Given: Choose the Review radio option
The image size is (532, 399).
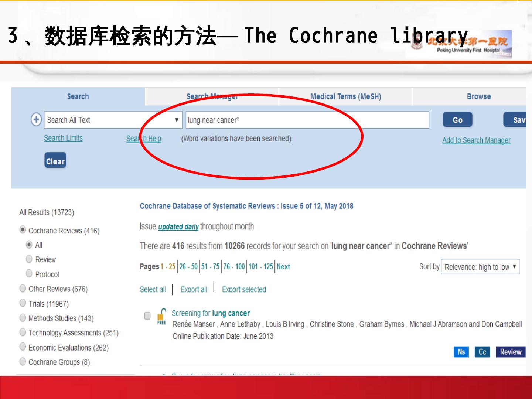Looking at the screenshot, I should point(29,259).
